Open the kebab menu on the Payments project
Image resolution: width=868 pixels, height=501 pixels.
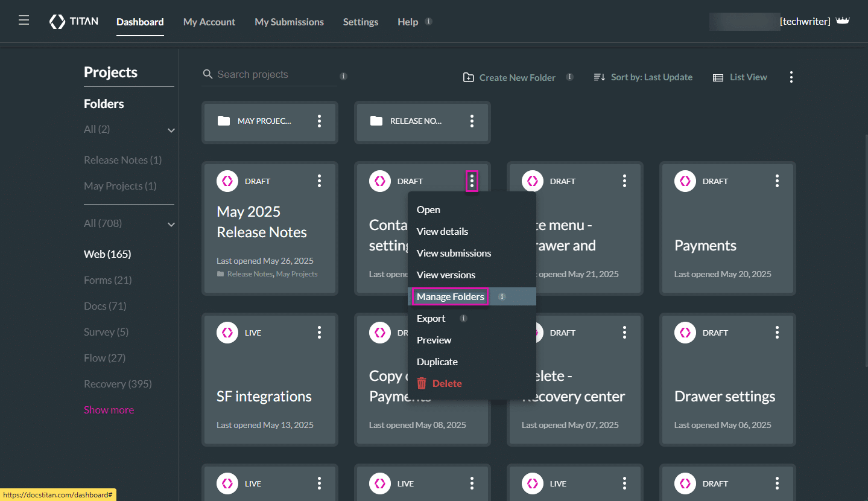777,180
